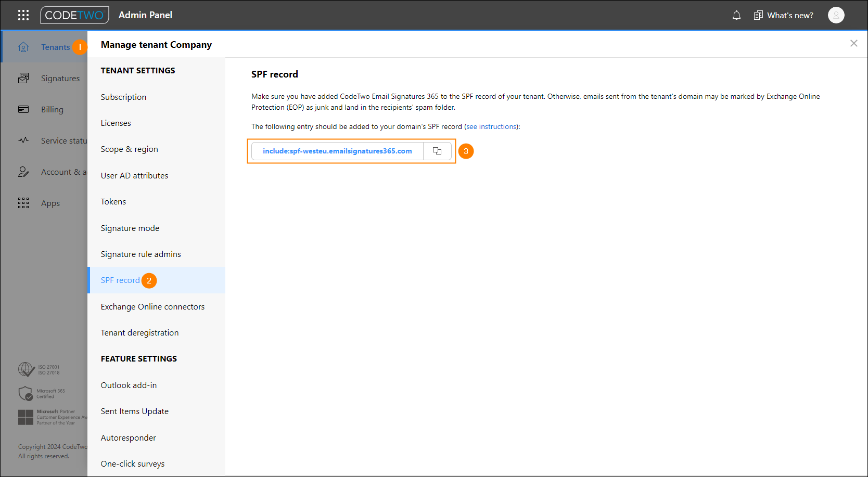The width and height of the screenshot is (868, 477).
Task: Click the include:spf-westeu SPF entry field
Action: (337, 151)
